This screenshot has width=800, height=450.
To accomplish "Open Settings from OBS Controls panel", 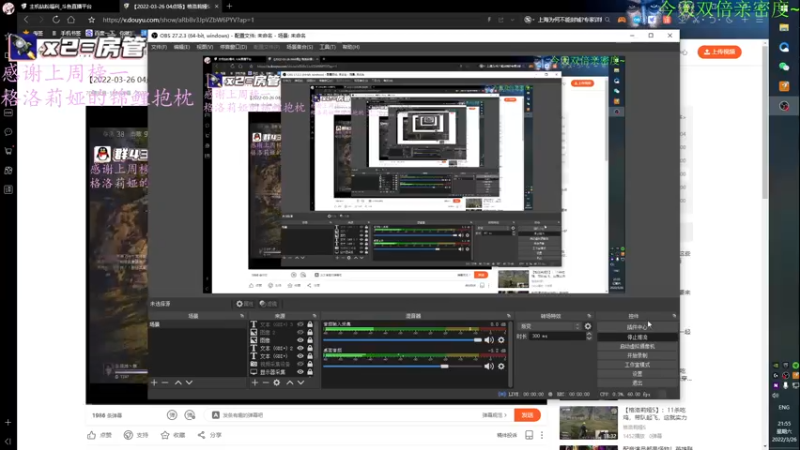I will tap(637, 374).
